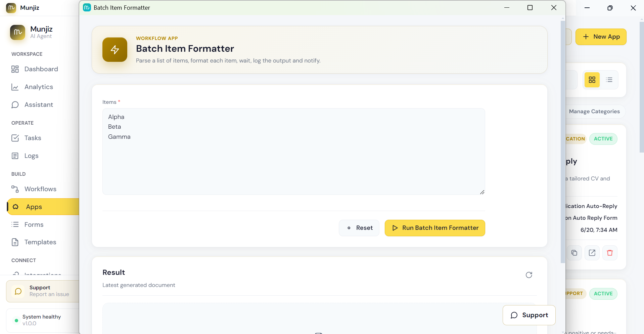Click the Dashboard grid icon
This screenshot has height=334, width=644.
tap(15, 69)
